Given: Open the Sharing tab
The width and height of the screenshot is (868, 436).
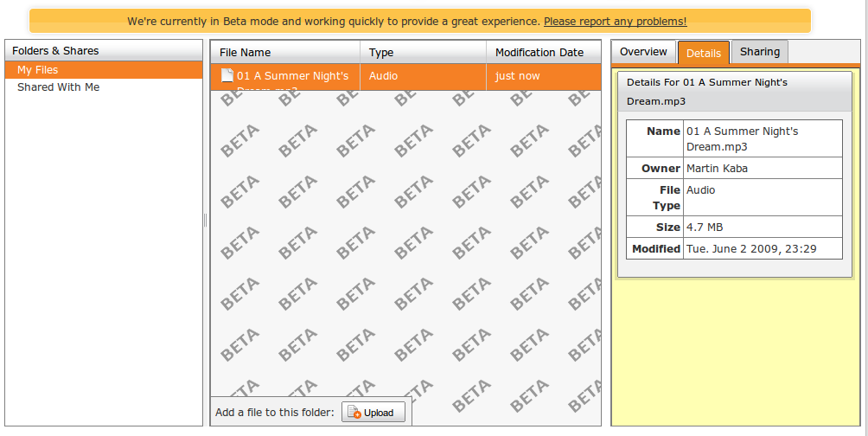Looking at the screenshot, I should tap(759, 52).
